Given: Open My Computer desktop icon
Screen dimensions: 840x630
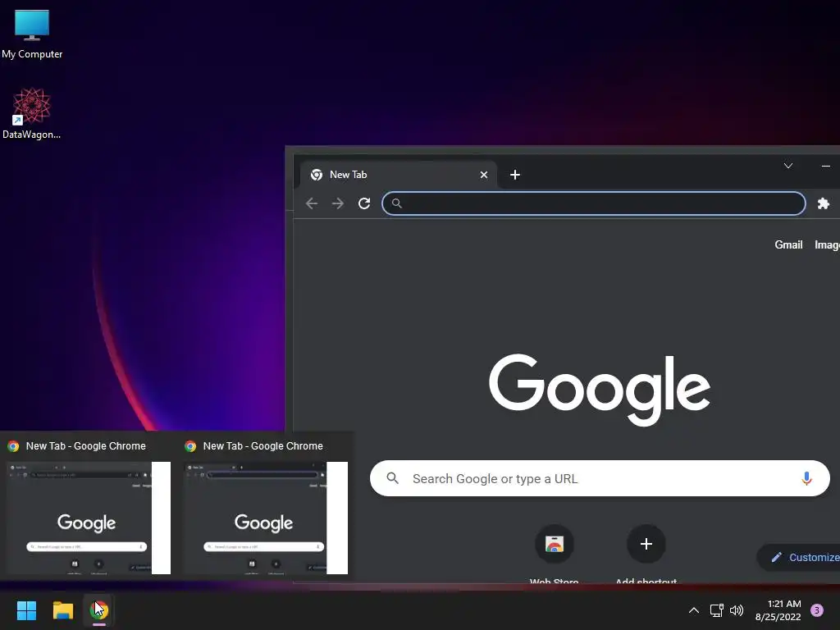Looking at the screenshot, I should (x=32, y=33).
